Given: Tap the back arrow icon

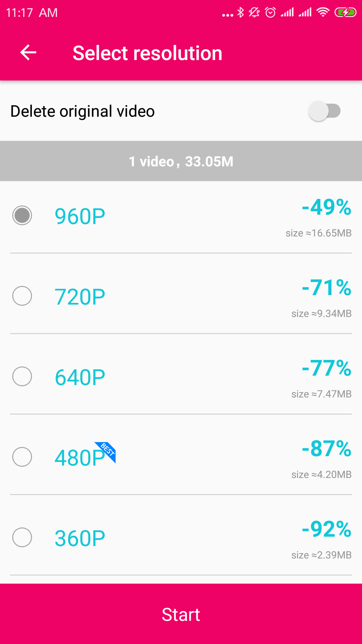Looking at the screenshot, I should (28, 53).
